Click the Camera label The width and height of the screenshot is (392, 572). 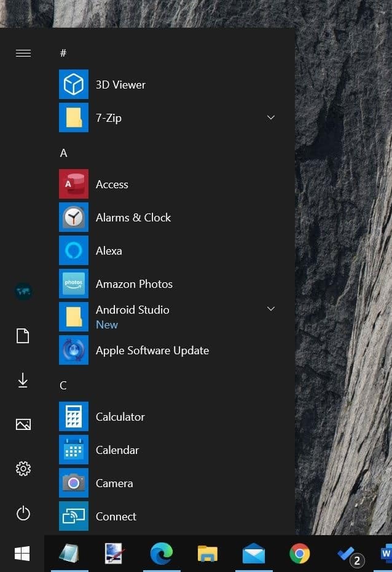click(114, 483)
